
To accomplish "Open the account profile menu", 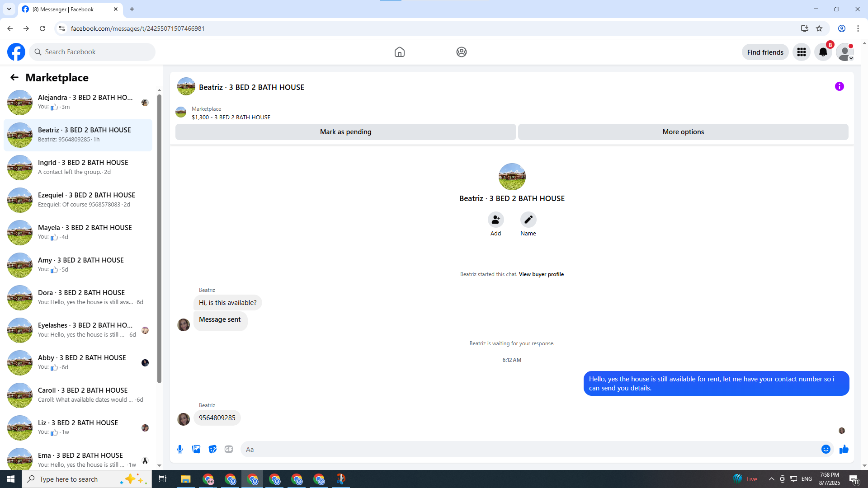I will coord(845,52).
